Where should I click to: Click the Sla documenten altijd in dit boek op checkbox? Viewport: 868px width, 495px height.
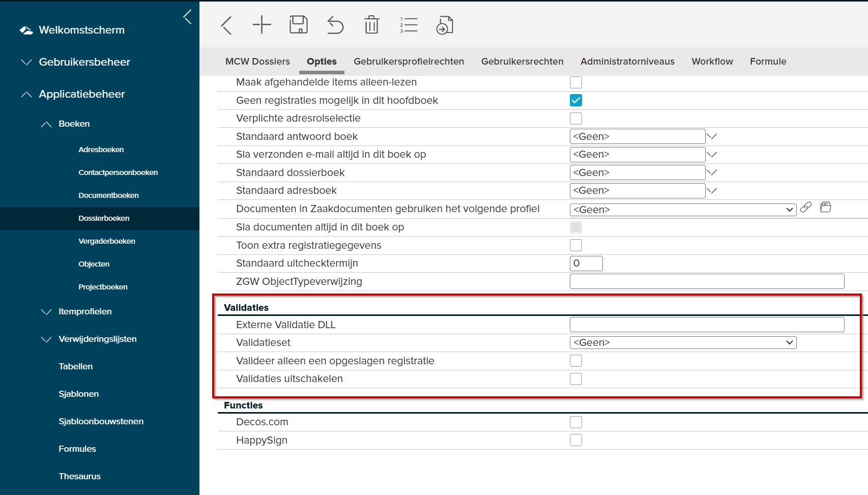click(576, 227)
